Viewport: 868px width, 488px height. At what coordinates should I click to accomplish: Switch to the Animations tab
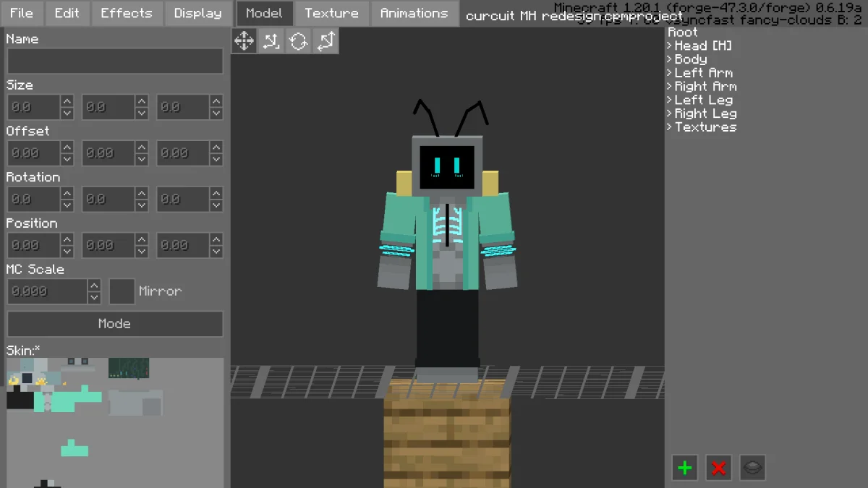414,13
